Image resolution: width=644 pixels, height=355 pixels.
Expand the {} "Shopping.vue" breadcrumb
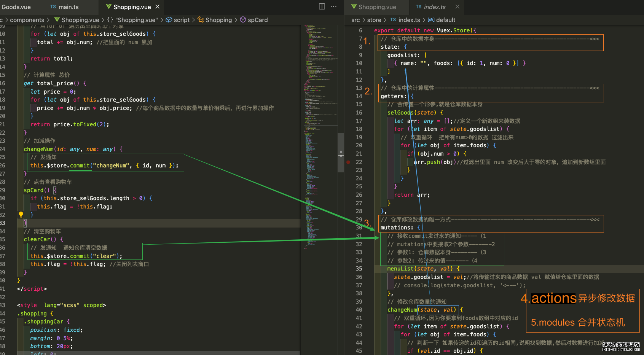[132, 20]
